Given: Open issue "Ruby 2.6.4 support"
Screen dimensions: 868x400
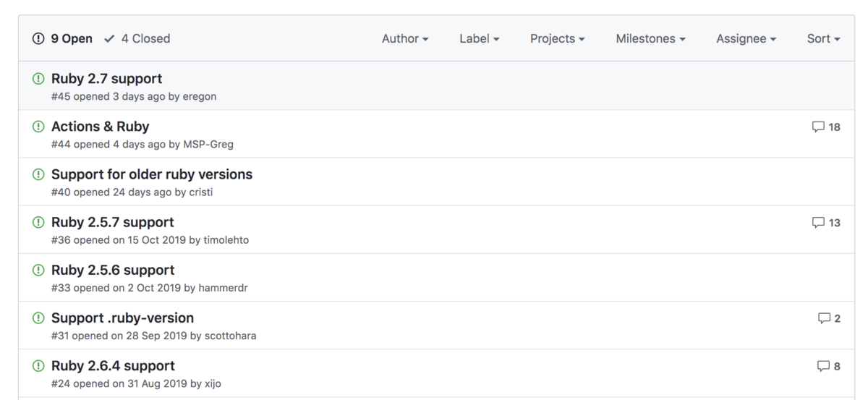Looking at the screenshot, I should click(x=113, y=365).
